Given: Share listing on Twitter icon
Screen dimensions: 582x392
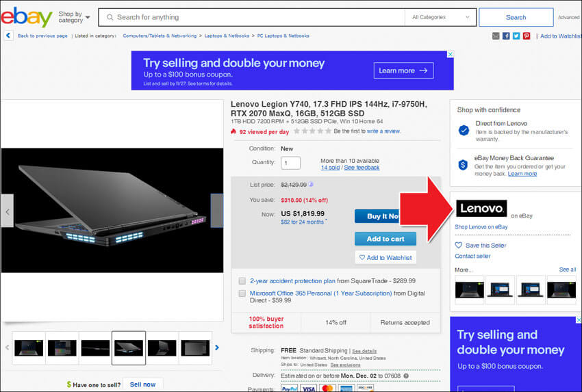Looking at the screenshot, I should coord(516,36).
